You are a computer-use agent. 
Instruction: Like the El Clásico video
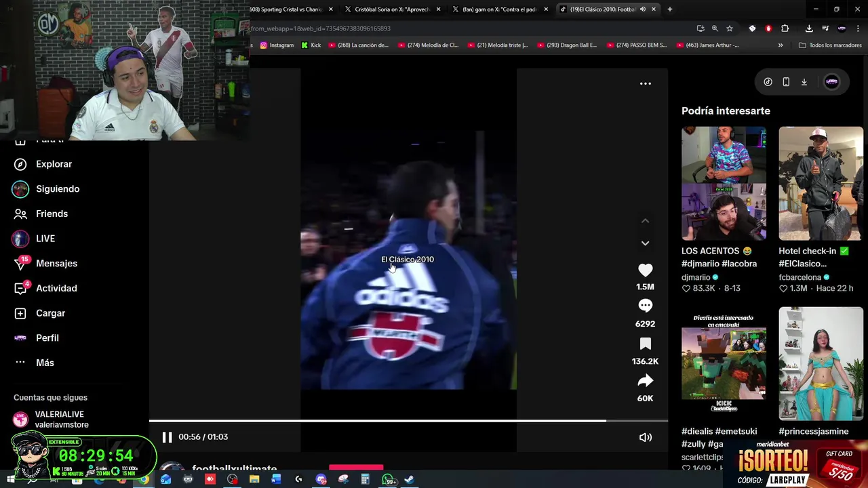[645, 270]
